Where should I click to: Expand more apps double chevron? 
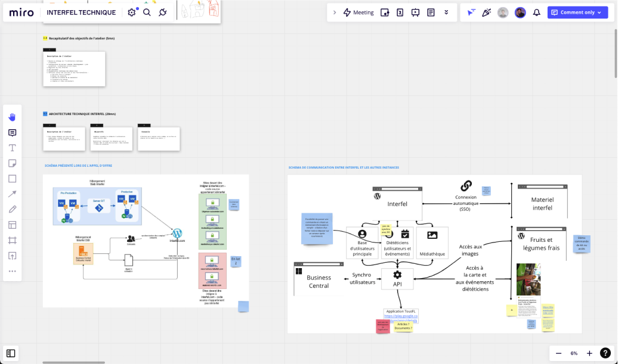point(446,13)
